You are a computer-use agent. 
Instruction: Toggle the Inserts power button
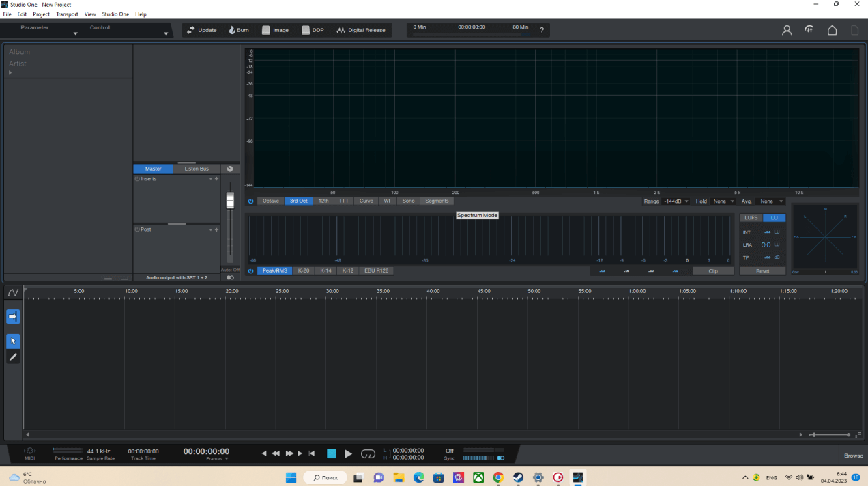click(x=137, y=179)
